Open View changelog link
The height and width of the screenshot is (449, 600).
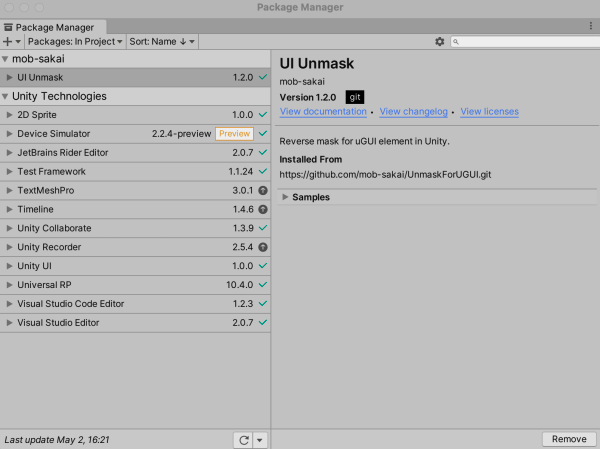coord(413,111)
